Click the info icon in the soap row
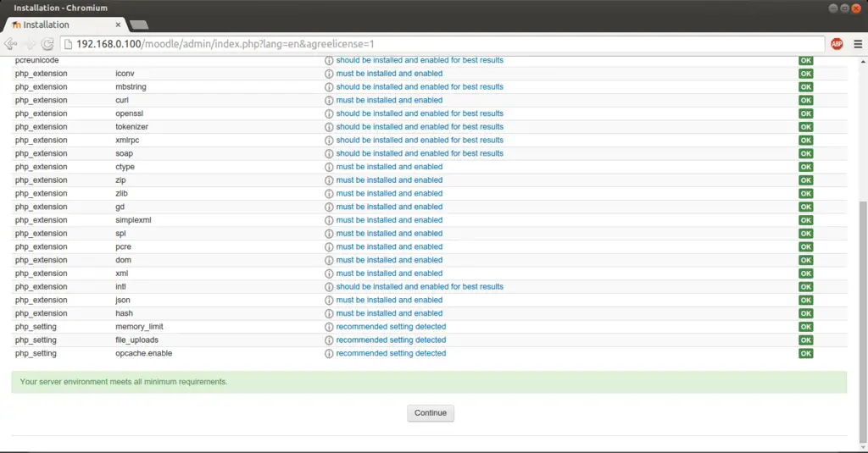Viewport: 868px width, 453px height. (x=329, y=153)
